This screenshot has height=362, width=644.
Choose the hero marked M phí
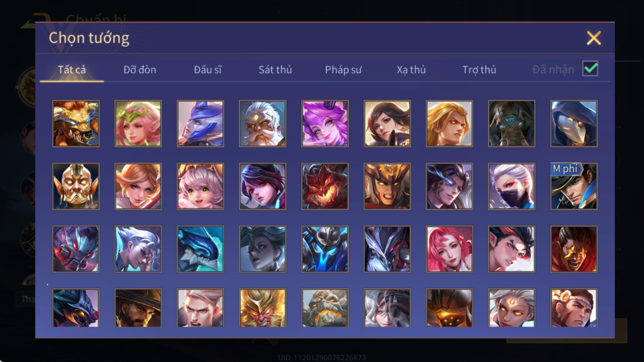(x=574, y=187)
